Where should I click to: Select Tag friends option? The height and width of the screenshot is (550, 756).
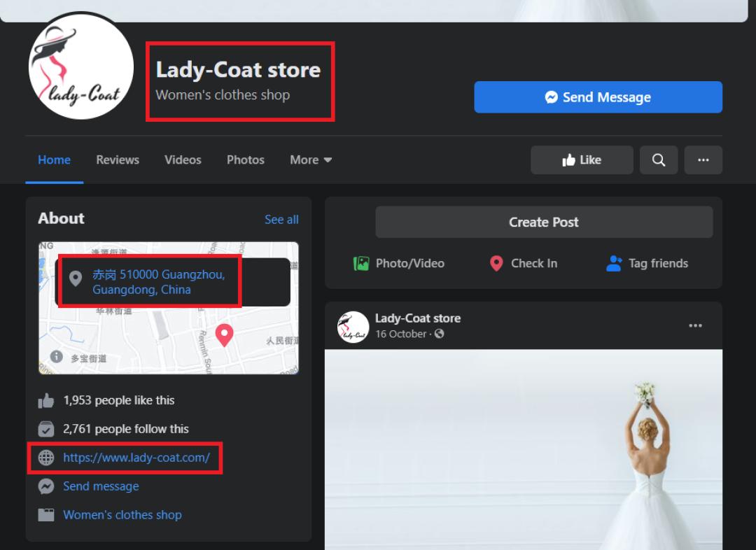pos(647,263)
